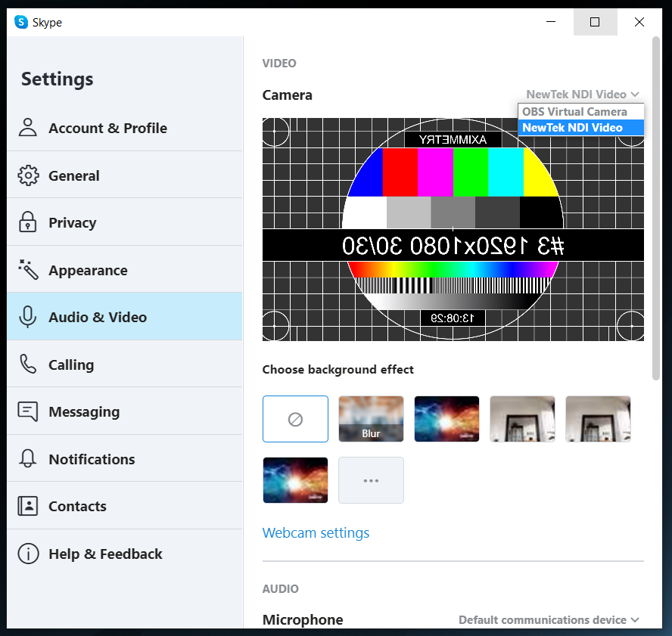Select Audio & Video settings
The height and width of the screenshot is (636, 672).
click(125, 317)
